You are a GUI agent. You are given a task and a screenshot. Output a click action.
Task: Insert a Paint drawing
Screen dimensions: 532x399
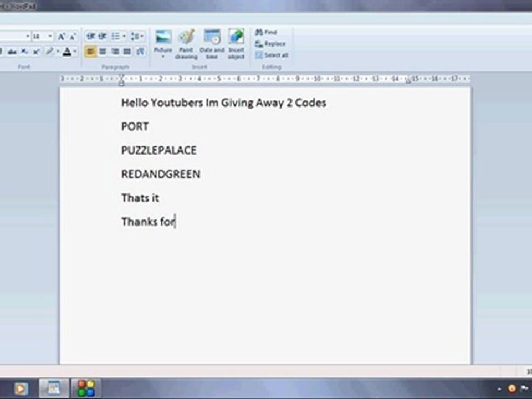tap(186, 44)
